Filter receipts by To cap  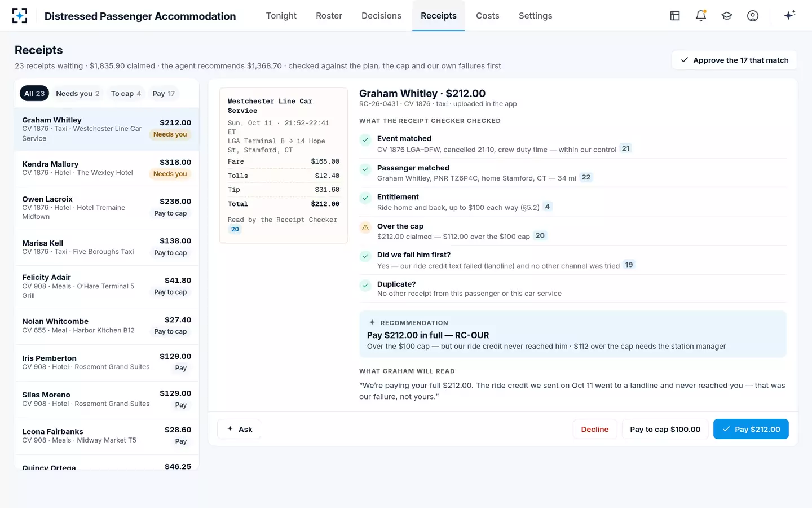[x=126, y=93]
